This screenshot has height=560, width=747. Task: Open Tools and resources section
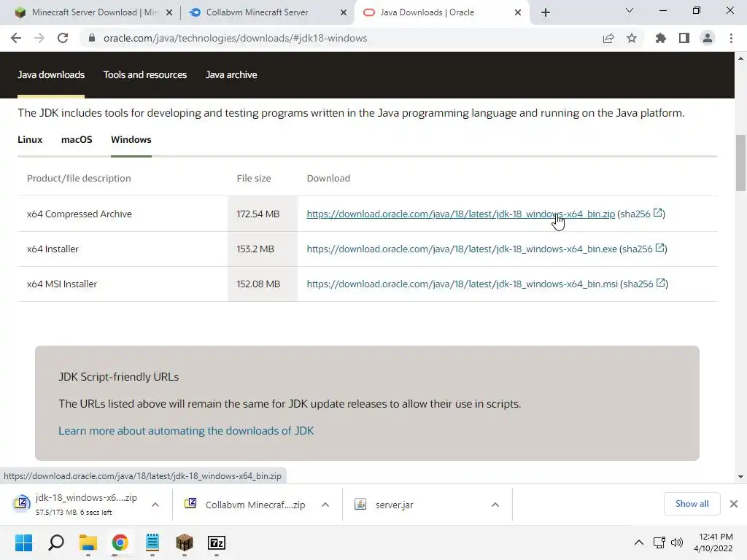[x=145, y=75]
